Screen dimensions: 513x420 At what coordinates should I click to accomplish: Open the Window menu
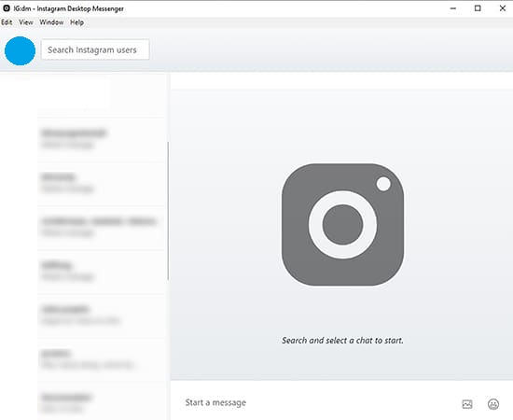(51, 22)
